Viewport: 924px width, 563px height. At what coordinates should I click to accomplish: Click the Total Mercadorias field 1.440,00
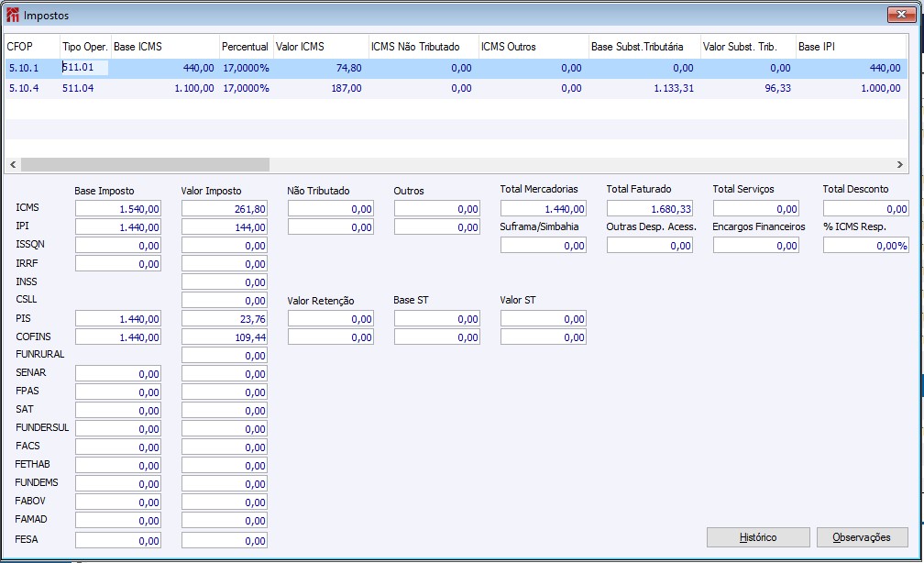544,209
